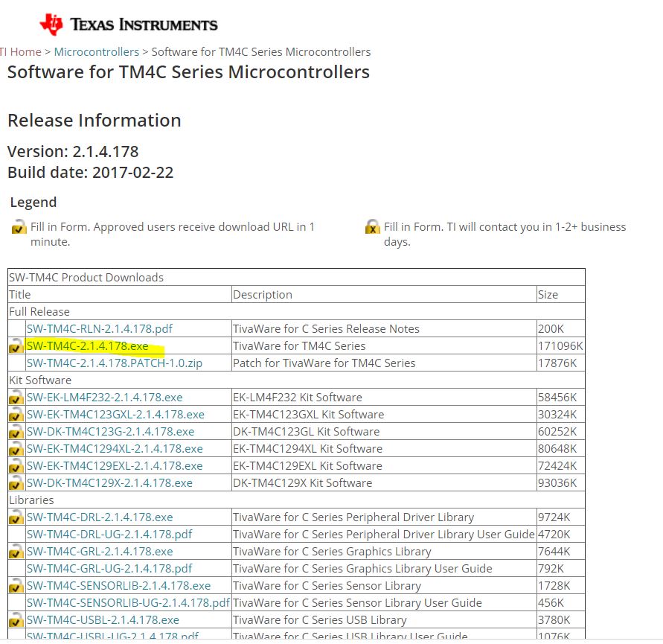Screen dimensions: 663x644
Task: Download SW-TM4C-SENSORLIB-2.1.4.178.exe
Action: point(119,586)
